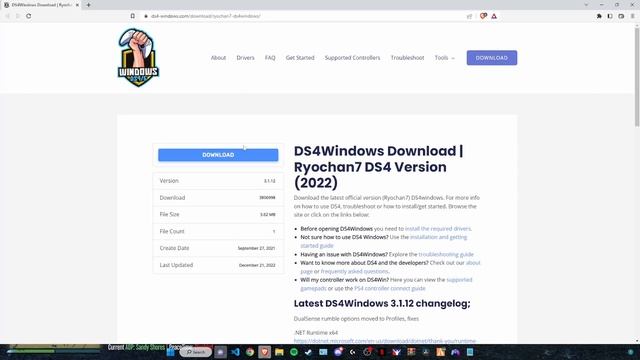Open Spotify from taskbar
This screenshot has width=640, height=360.
294,352
